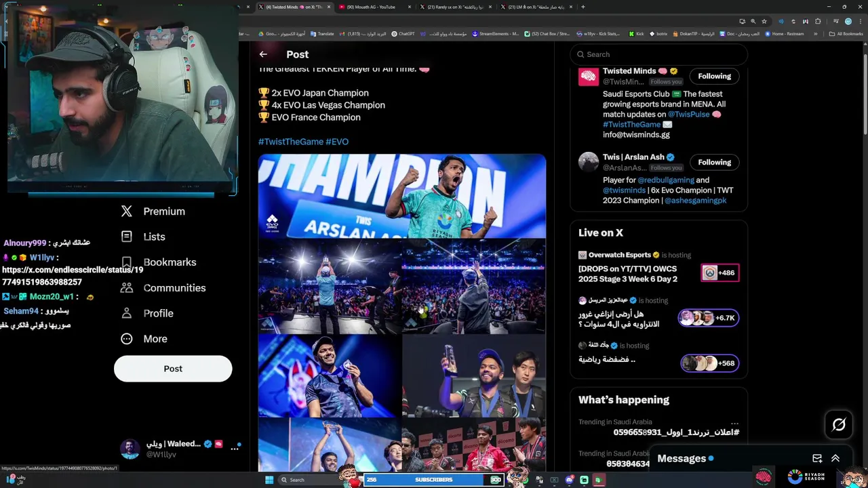Image resolution: width=868 pixels, height=488 pixels.
Task: Click the @ashesgamingpk mention link
Action: coord(695,201)
